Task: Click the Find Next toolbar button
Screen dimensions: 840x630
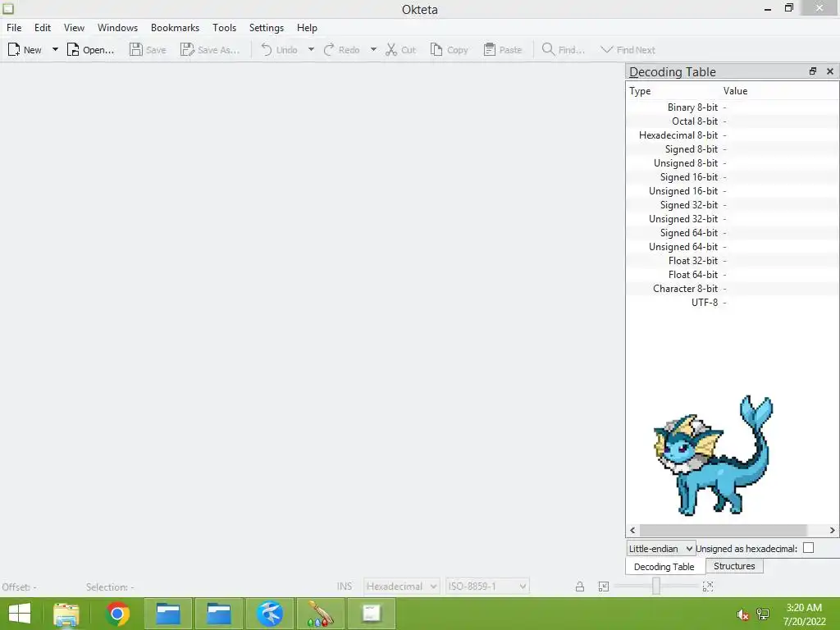Action: coord(628,50)
